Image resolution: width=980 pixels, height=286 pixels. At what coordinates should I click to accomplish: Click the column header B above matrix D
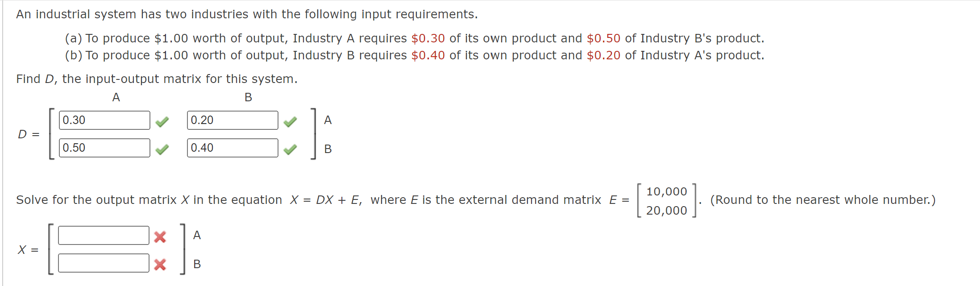[248, 97]
